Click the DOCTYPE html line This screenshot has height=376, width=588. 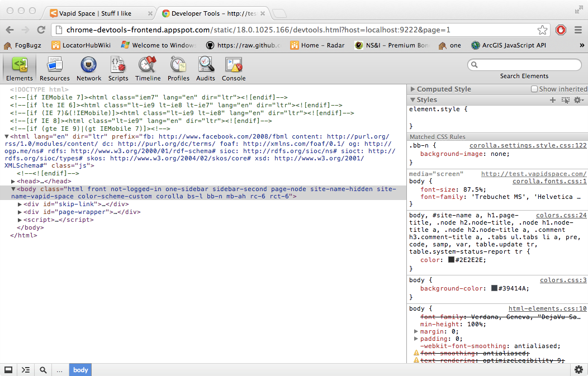pyautogui.click(x=39, y=89)
